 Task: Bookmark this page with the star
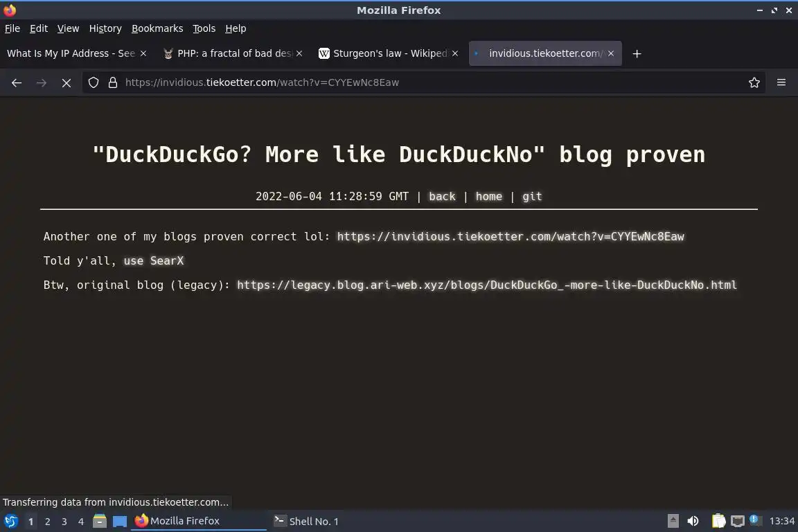754,82
